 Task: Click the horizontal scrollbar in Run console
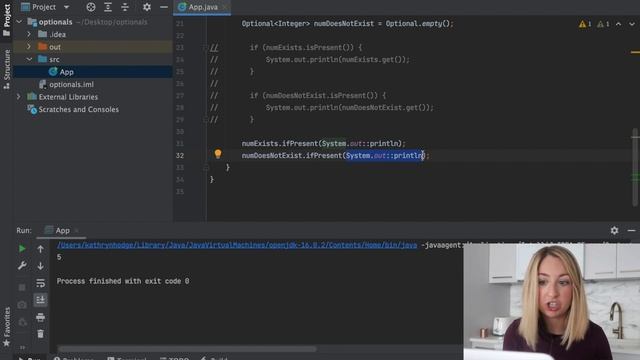(x=187, y=349)
